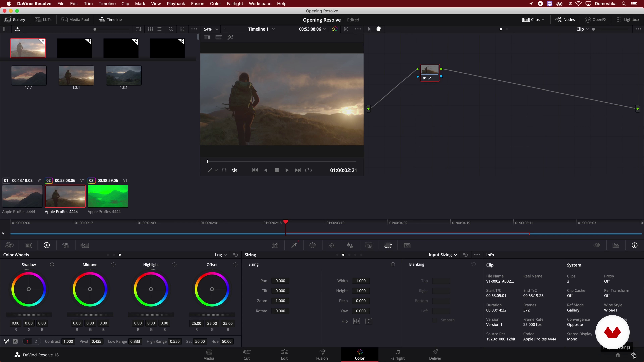Image resolution: width=644 pixels, height=362 pixels.
Task: Select the arrow pointer tool in node editor
Action: [x=369, y=29]
